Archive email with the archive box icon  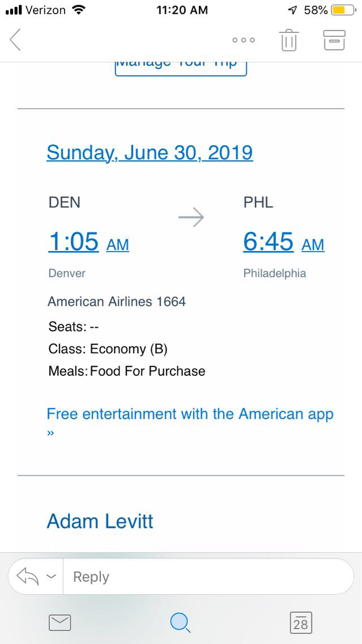pyautogui.click(x=334, y=40)
